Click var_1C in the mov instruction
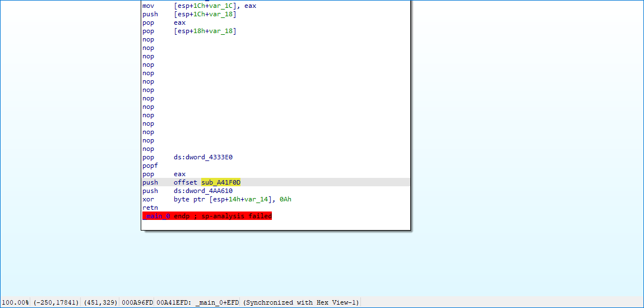The image size is (644, 308). [220, 6]
